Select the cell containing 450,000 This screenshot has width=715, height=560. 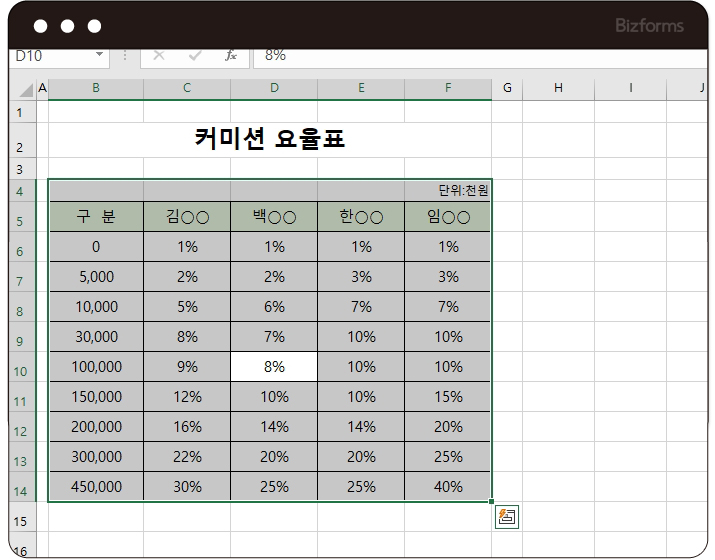click(x=96, y=487)
